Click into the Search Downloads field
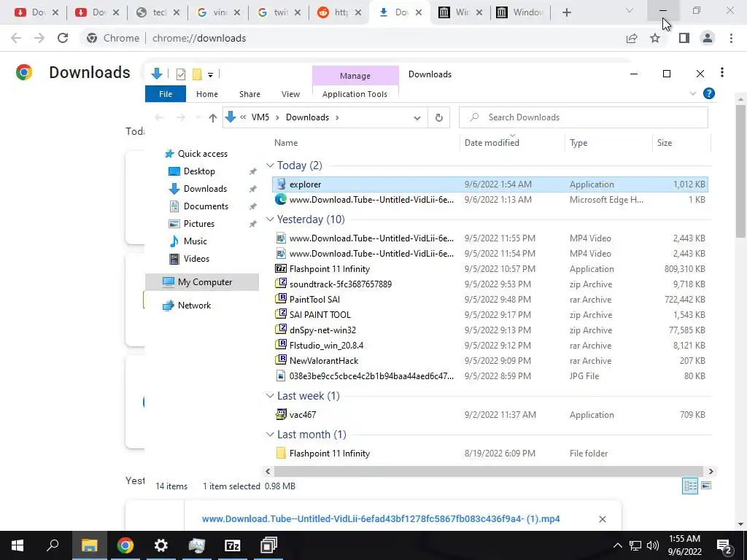The width and height of the screenshot is (747, 560). [x=583, y=117]
